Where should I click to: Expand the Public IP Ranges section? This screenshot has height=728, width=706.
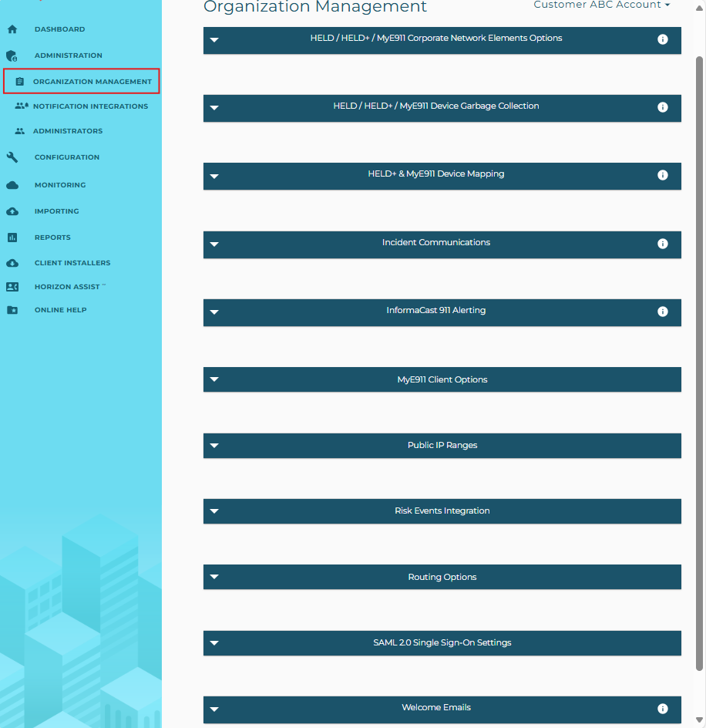click(214, 446)
